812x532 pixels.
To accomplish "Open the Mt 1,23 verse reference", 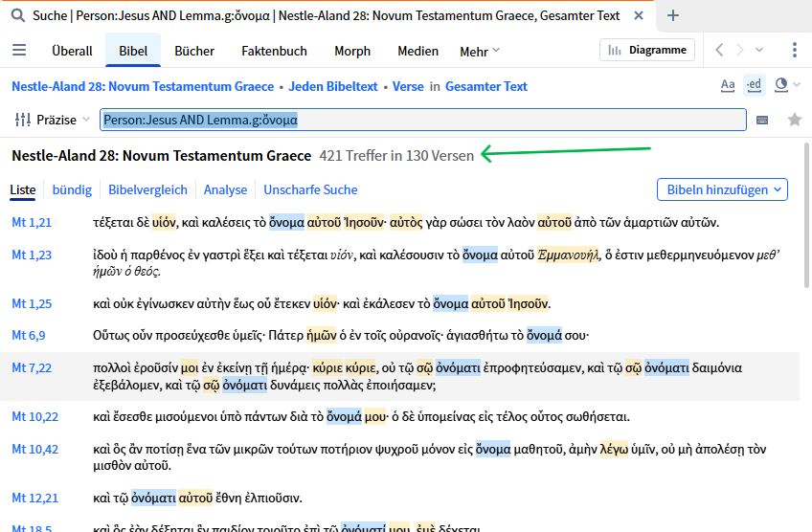I will [x=32, y=255].
